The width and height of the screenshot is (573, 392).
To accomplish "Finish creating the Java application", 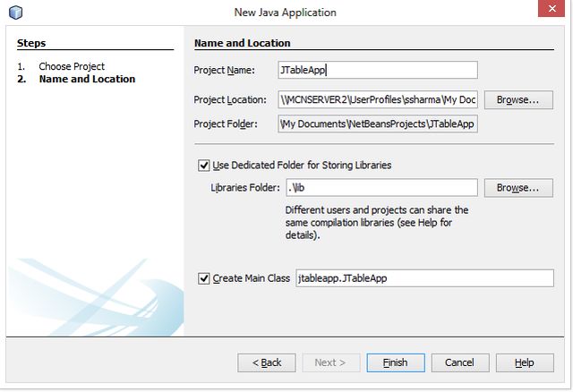I will tap(396, 362).
